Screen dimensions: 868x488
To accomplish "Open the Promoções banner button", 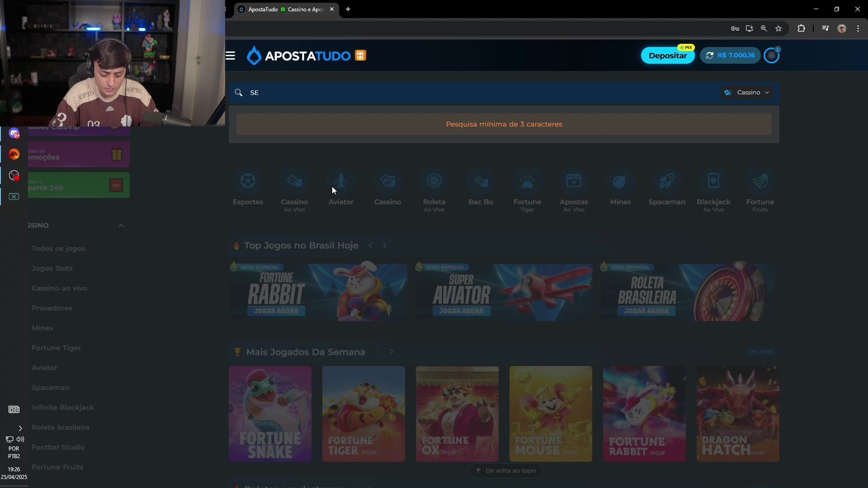I will tap(79, 154).
